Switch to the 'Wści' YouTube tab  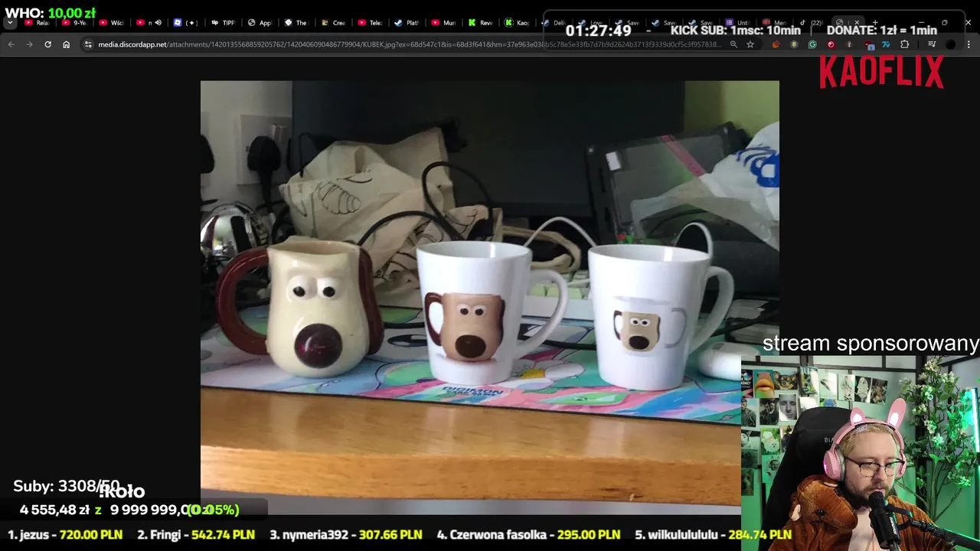pyautogui.click(x=111, y=23)
